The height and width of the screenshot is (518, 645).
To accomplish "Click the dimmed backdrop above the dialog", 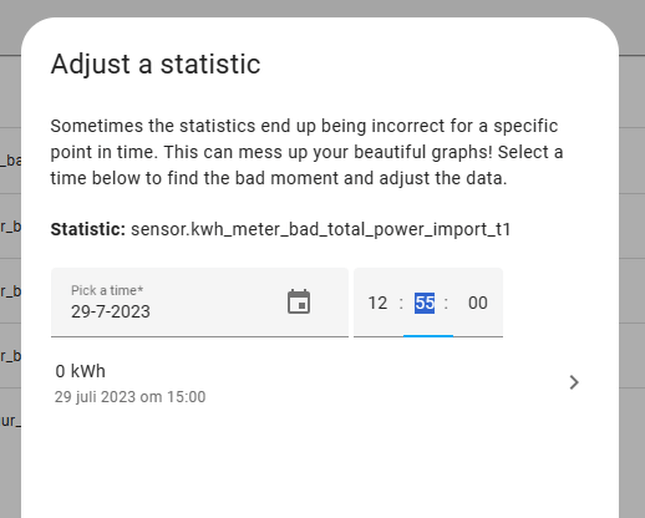I will (x=320, y=8).
